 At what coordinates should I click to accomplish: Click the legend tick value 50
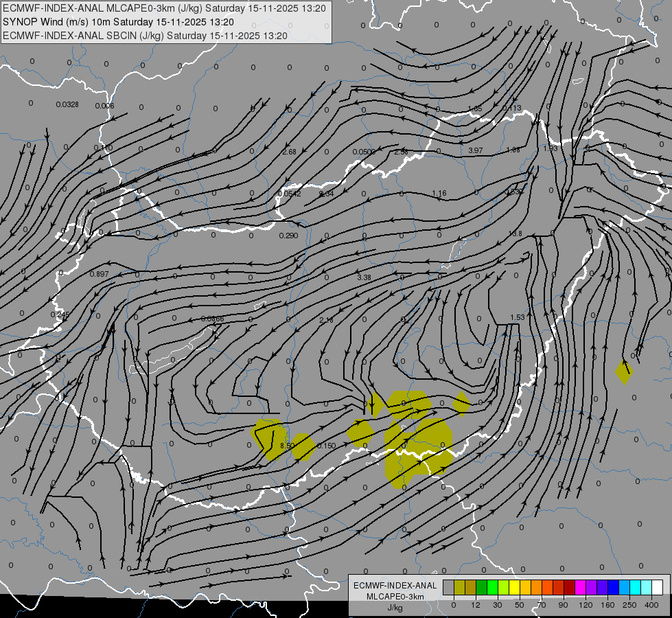(520, 605)
